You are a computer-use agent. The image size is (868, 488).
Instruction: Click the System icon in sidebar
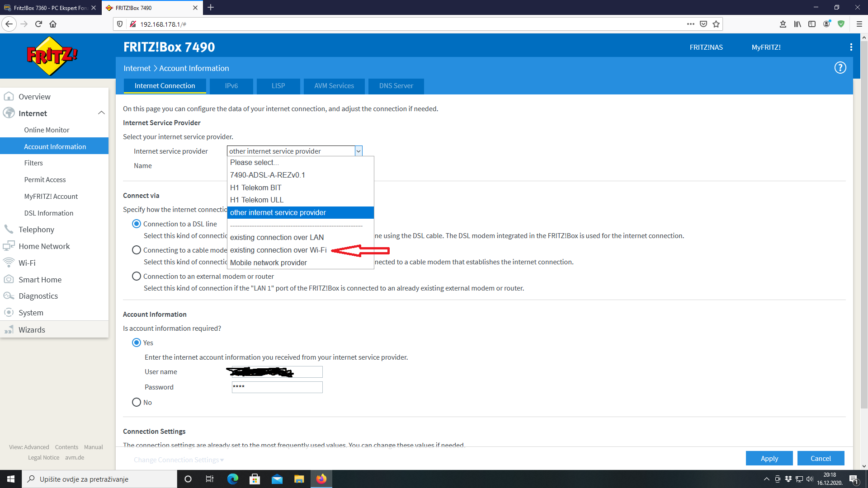click(9, 312)
